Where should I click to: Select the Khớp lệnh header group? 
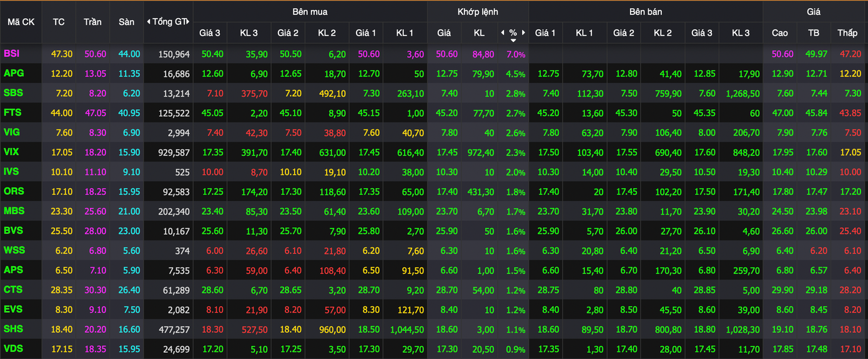(x=478, y=12)
